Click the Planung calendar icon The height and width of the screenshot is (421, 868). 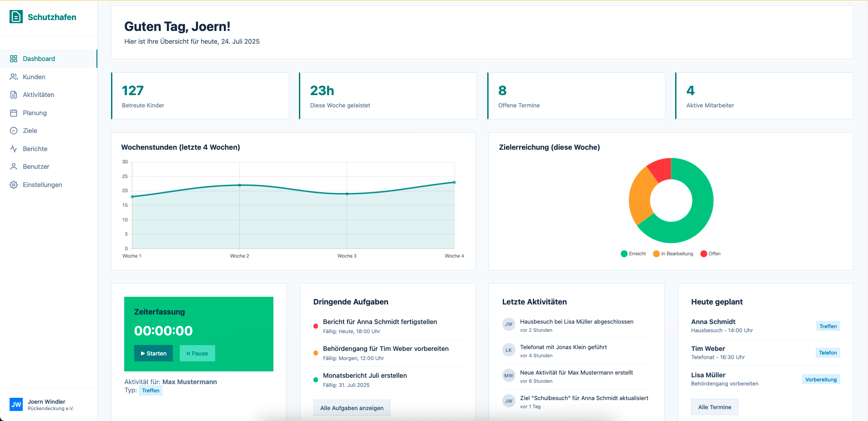pyautogui.click(x=14, y=113)
